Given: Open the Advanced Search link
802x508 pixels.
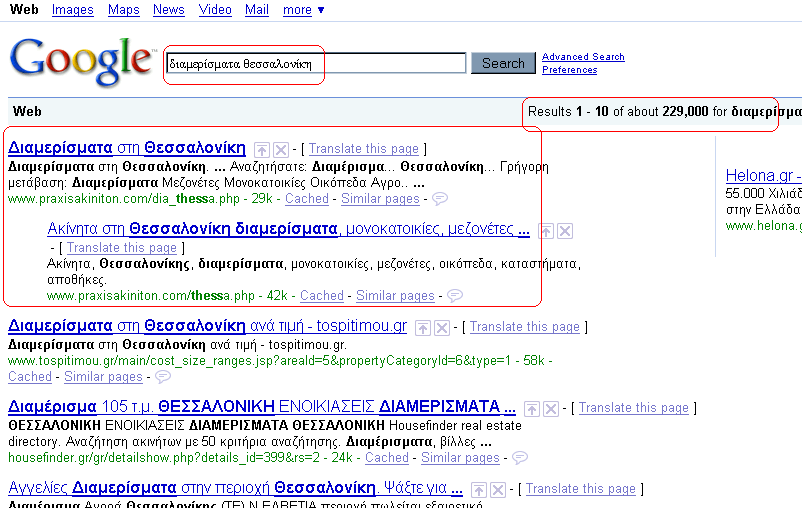Looking at the screenshot, I should tap(583, 57).
